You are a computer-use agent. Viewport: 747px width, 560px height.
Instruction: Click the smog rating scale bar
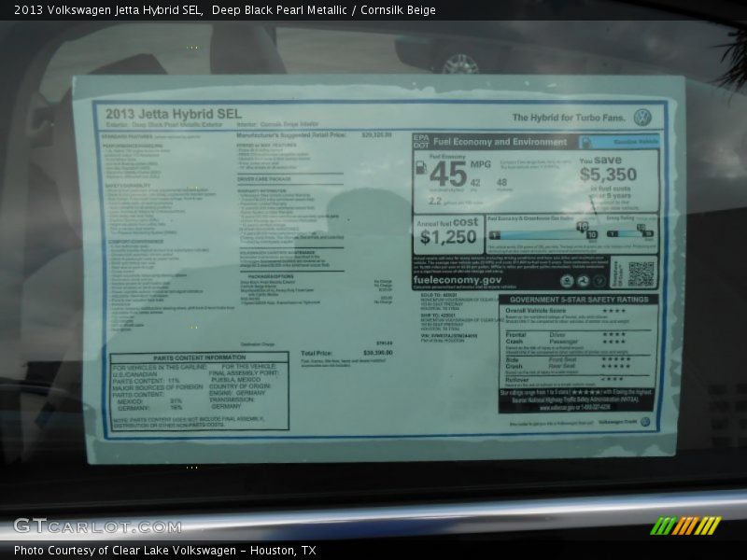(x=630, y=233)
